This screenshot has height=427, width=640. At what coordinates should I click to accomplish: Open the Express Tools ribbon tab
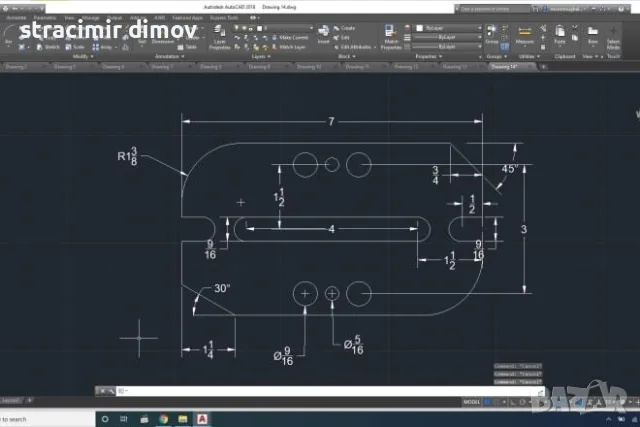224,18
